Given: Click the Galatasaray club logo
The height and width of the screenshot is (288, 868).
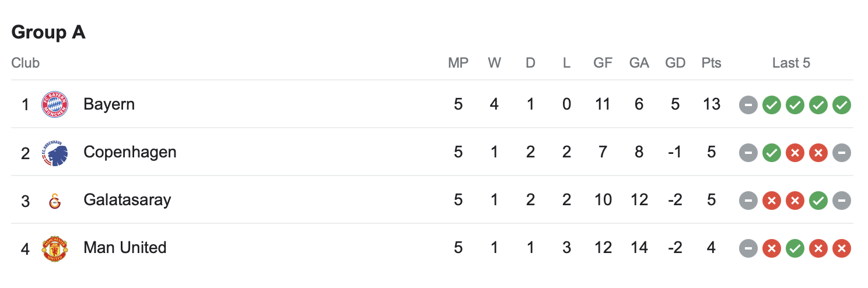Looking at the screenshot, I should [55, 201].
